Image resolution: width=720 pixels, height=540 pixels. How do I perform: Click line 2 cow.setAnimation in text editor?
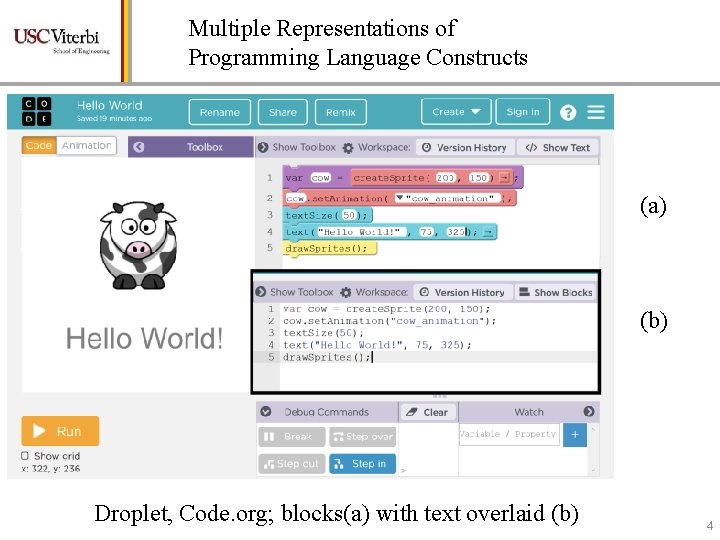click(x=389, y=321)
